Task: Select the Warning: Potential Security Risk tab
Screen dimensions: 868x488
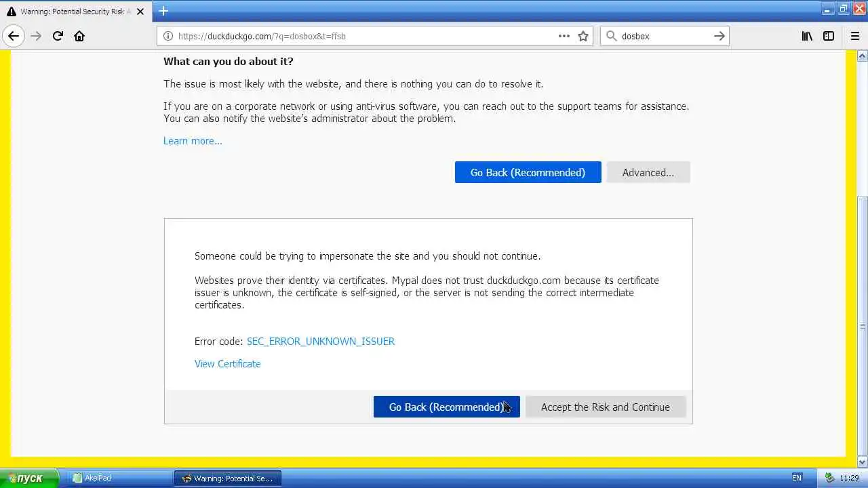Action: coord(76,12)
